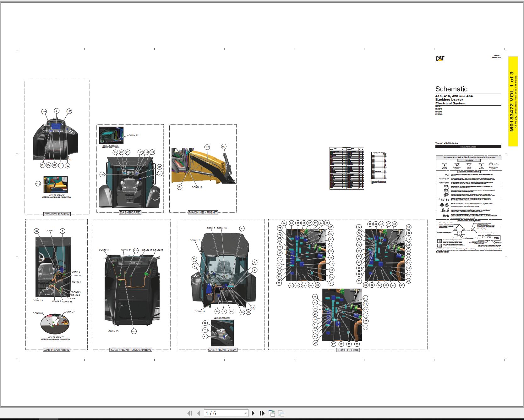Click the CAB REAR VIEW label
The width and height of the screenshot is (524, 420).
pos(57,350)
